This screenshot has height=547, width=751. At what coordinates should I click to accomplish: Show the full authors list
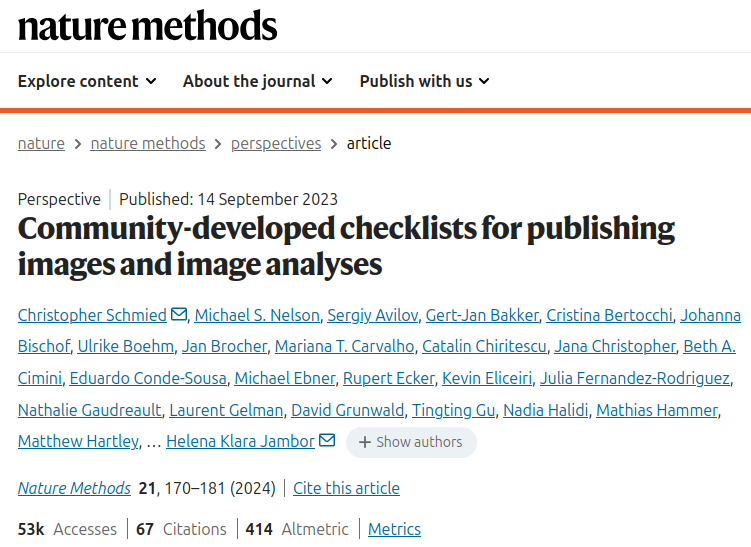coord(411,442)
